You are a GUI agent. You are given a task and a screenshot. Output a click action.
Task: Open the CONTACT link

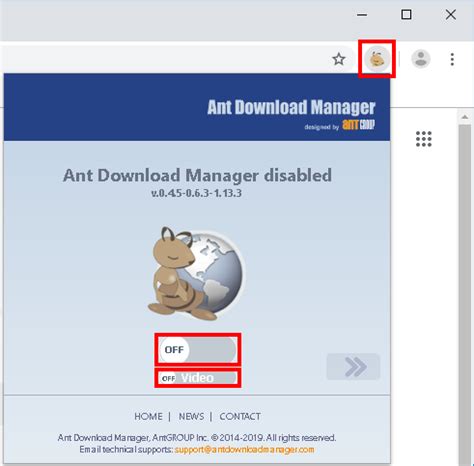point(240,416)
